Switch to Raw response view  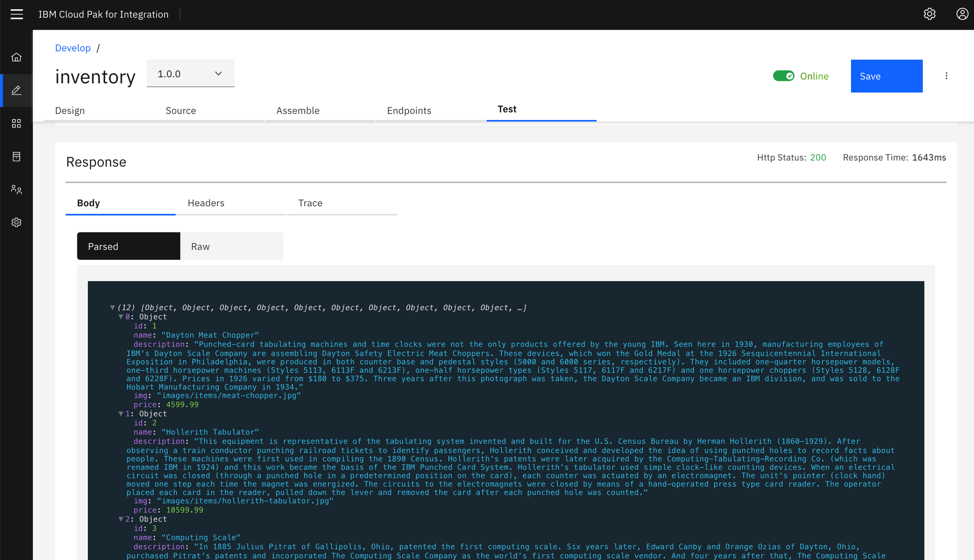[x=232, y=246]
